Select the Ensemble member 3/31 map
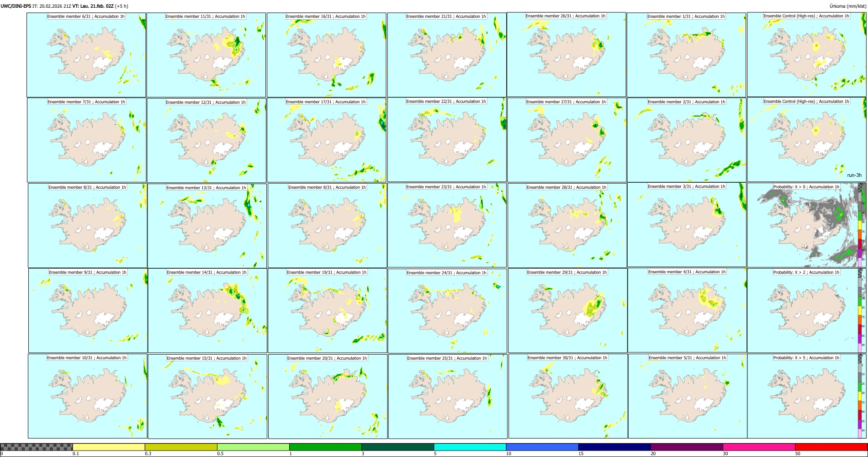The image size is (868, 457). (687, 225)
